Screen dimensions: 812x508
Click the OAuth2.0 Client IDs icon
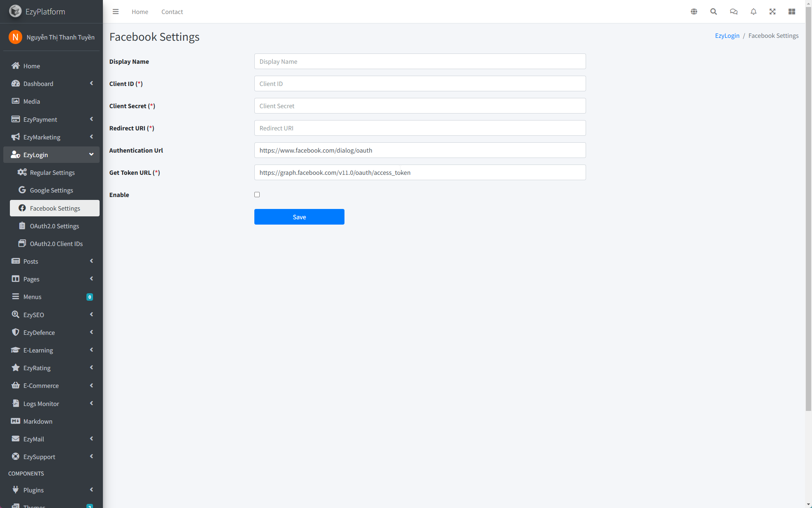[22, 244]
